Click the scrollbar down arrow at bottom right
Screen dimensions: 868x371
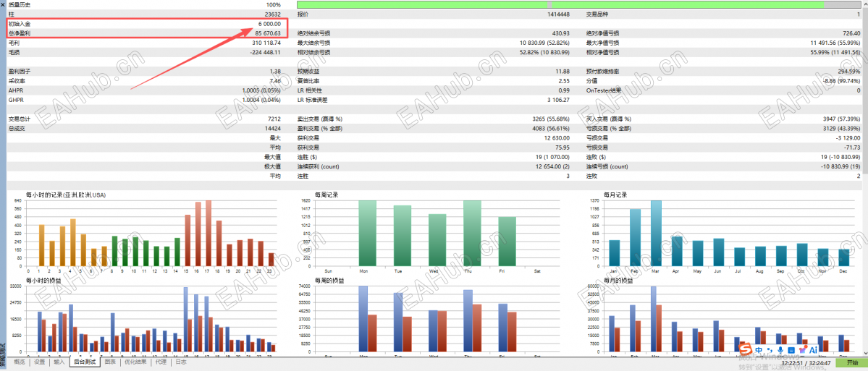(x=864, y=352)
